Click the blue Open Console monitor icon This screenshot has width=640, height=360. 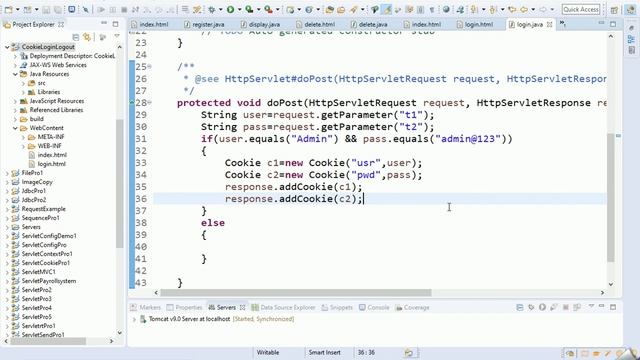pos(71,9)
